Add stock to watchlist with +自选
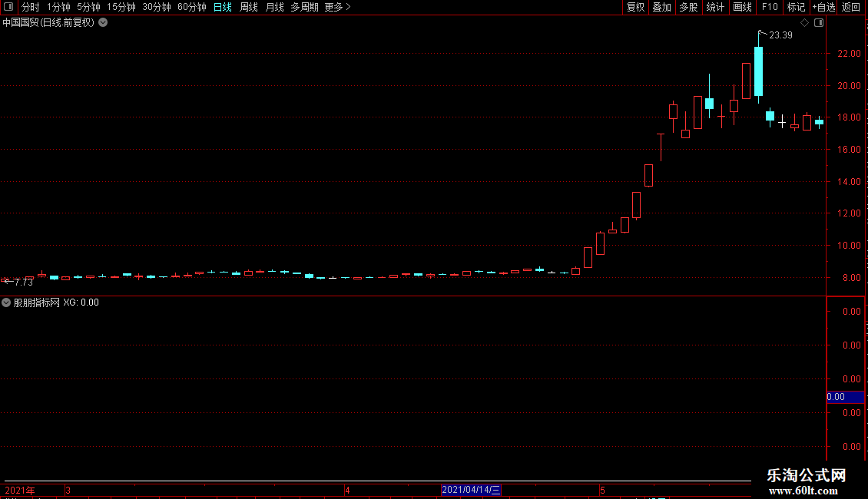Screen dimensions: 868x499 click(823, 7)
